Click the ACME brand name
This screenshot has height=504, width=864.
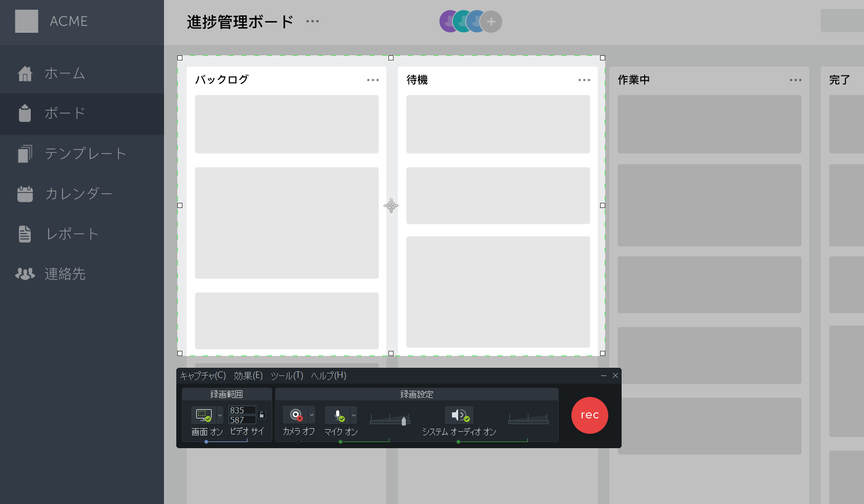pos(69,21)
